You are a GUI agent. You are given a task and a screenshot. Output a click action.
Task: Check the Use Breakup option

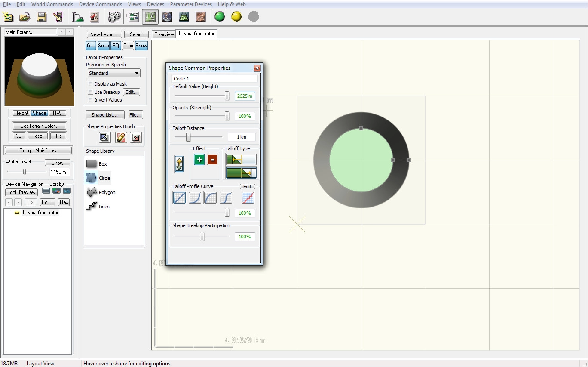91,92
